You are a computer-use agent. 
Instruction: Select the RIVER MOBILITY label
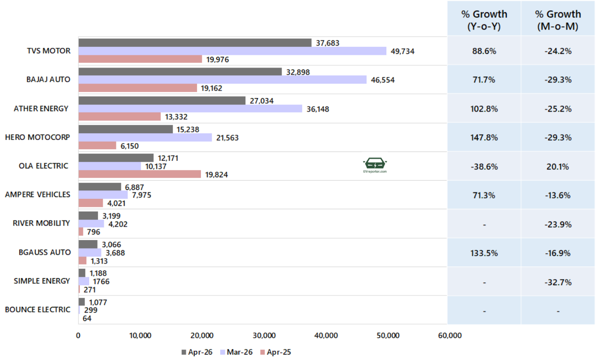pyautogui.click(x=42, y=223)
